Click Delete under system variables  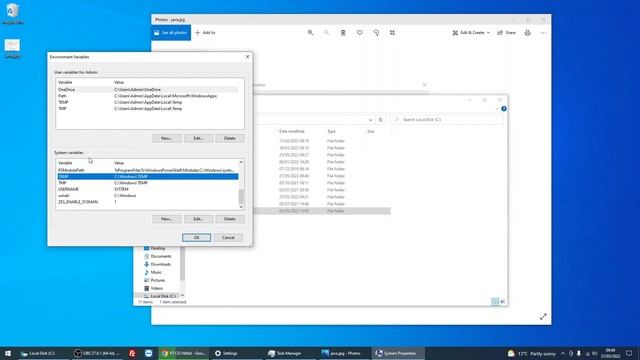[230, 219]
